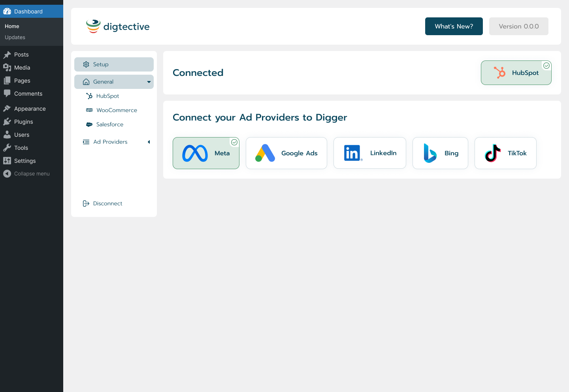Expand the Ad Providers arrow
Screen dimensions: 569x392
pyautogui.click(x=149, y=142)
